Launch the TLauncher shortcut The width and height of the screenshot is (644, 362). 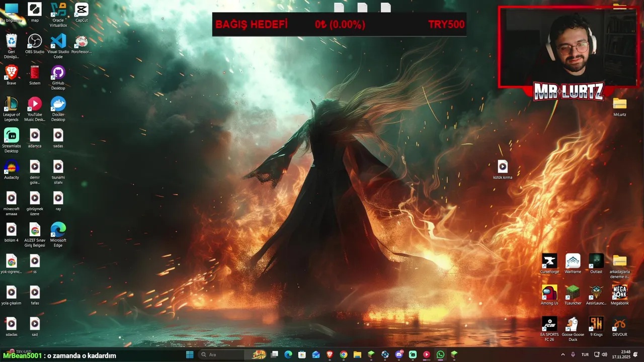573,295
